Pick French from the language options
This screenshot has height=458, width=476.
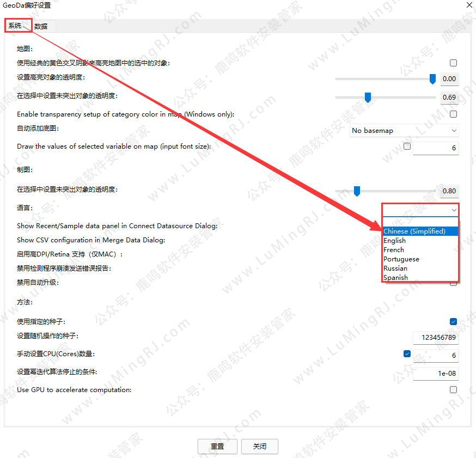point(394,250)
